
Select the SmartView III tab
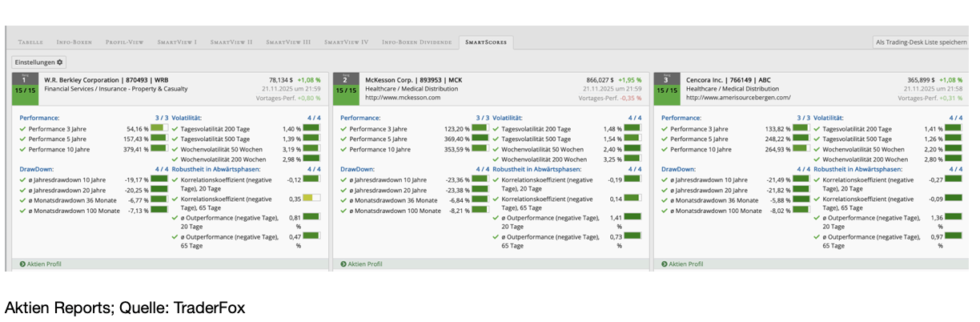[x=288, y=42]
